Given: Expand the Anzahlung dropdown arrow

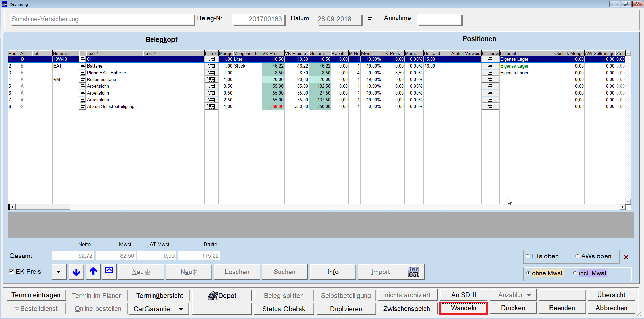Looking at the screenshot, I should click(x=529, y=295).
